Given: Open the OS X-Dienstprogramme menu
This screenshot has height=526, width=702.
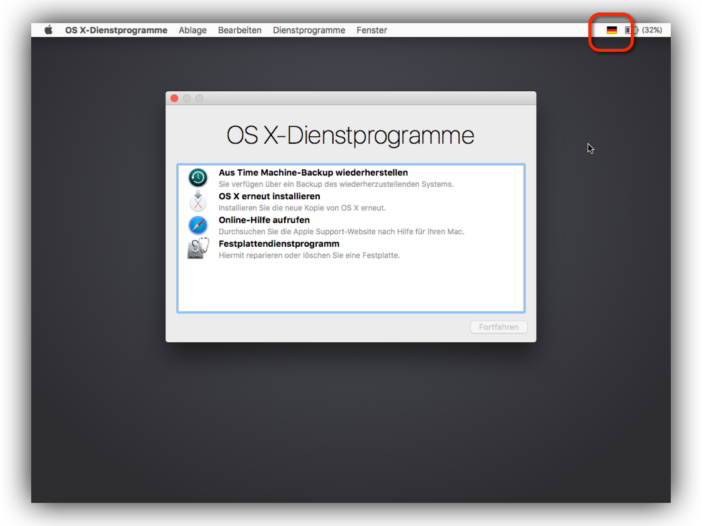Looking at the screenshot, I should [116, 30].
